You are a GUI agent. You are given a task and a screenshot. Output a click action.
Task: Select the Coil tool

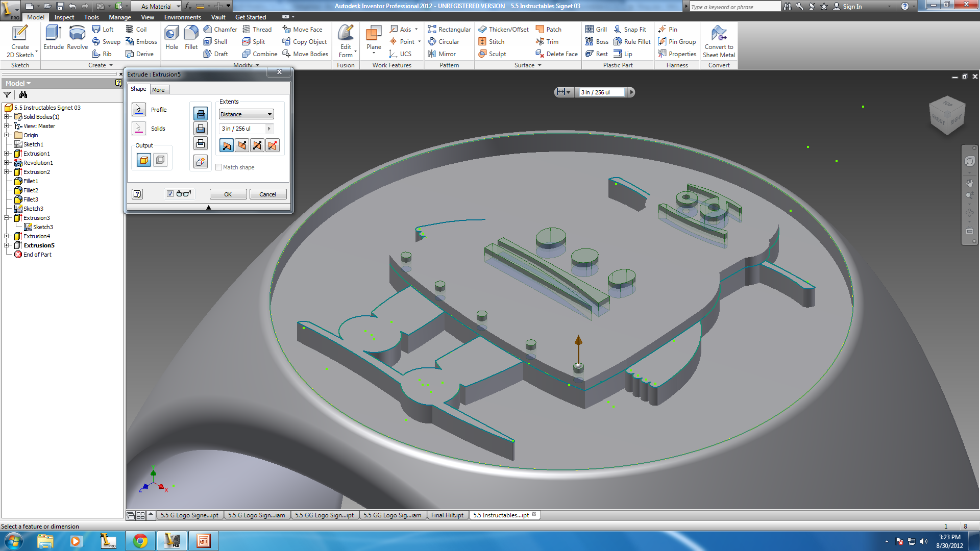tap(136, 30)
